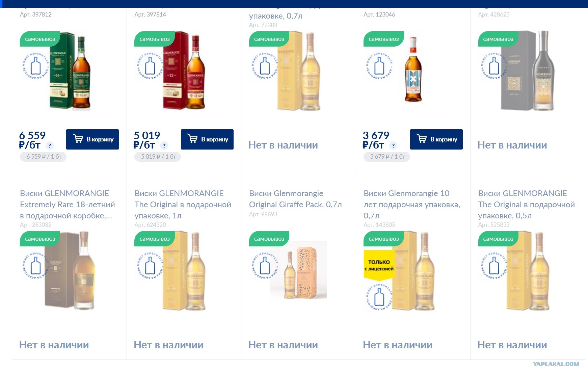Click 'Нет в наличии' under Extremely Rare 18-летний
Viewport: 588px width, 374px height.
(54, 345)
